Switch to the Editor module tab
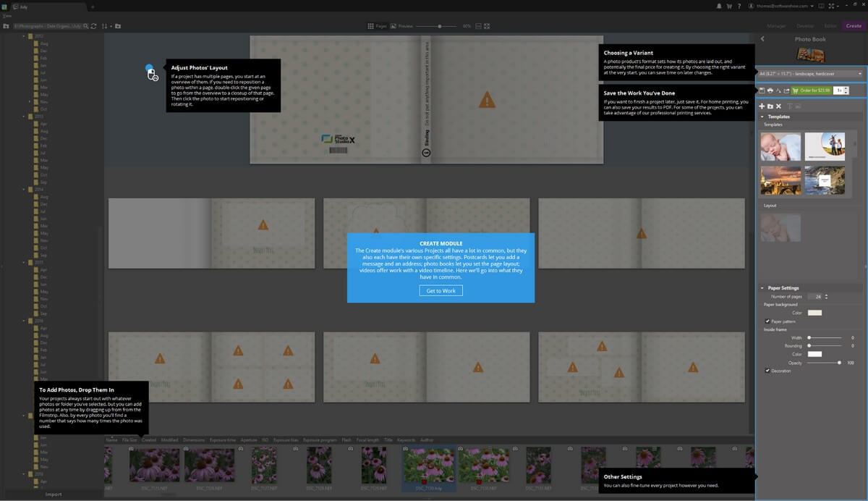This screenshot has height=501, width=868. coord(830,26)
